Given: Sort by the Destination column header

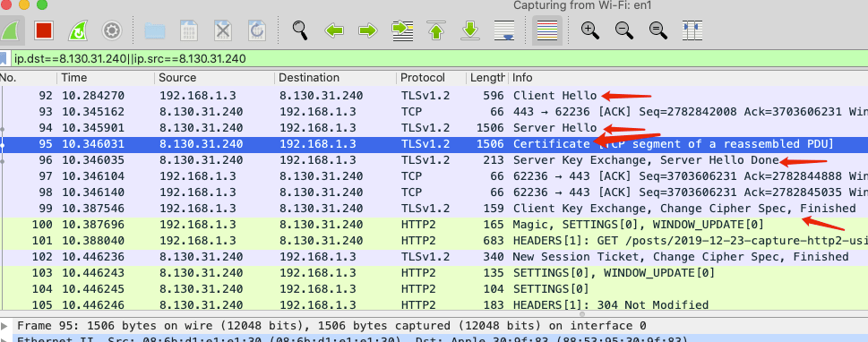Looking at the screenshot, I should 335,78.
